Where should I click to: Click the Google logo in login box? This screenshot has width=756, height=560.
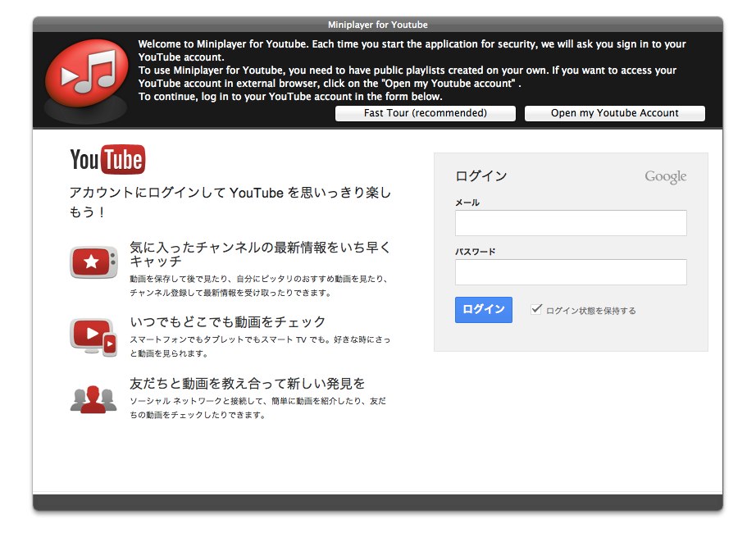pos(665,177)
